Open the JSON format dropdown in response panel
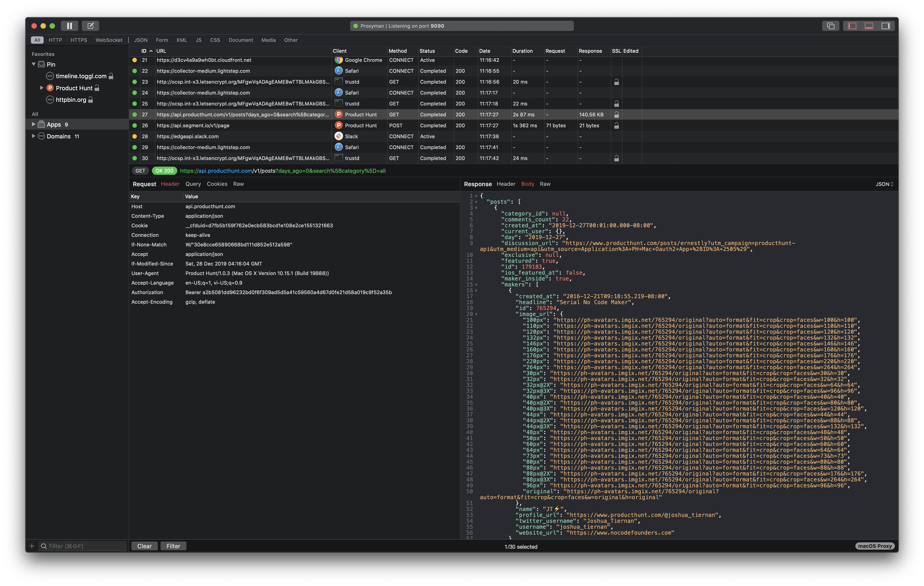 pyautogui.click(x=884, y=184)
